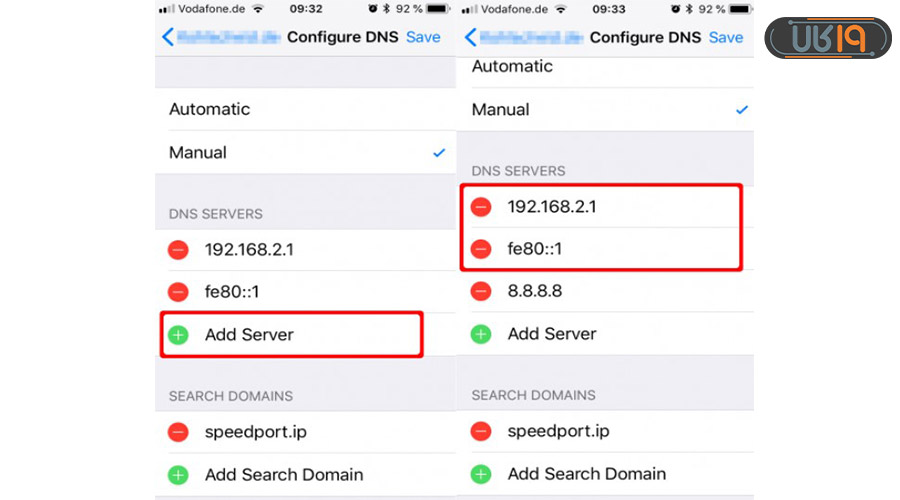Tap Add Search Domain label on left phone
Viewport: 900px width, 500px height.
click(284, 475)
